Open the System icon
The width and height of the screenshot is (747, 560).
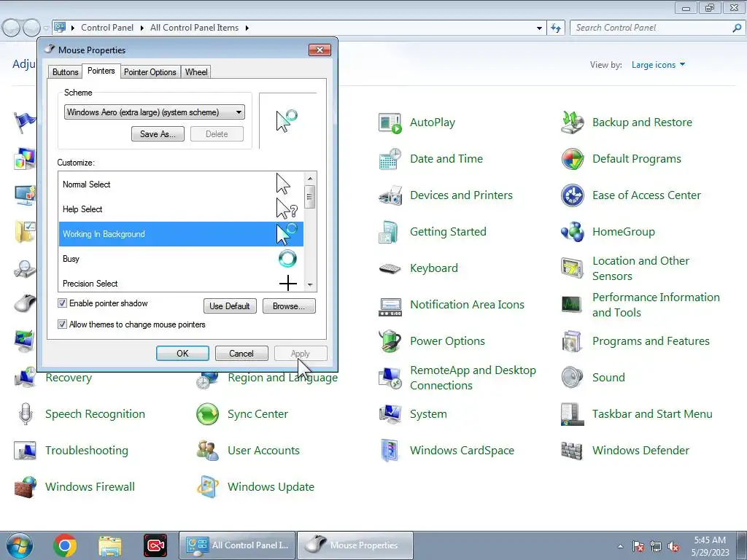coord(390,414)
